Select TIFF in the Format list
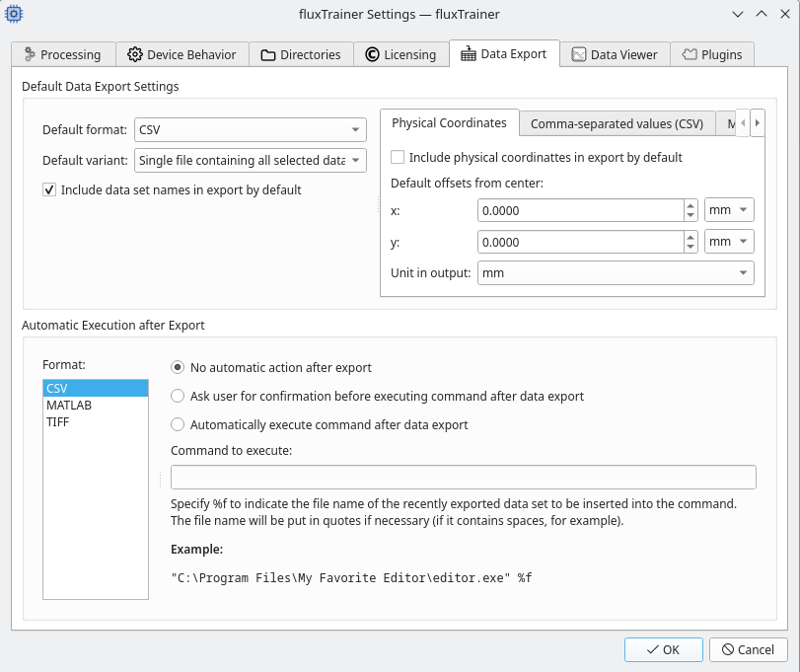800x672 pixels. (96, 422)
